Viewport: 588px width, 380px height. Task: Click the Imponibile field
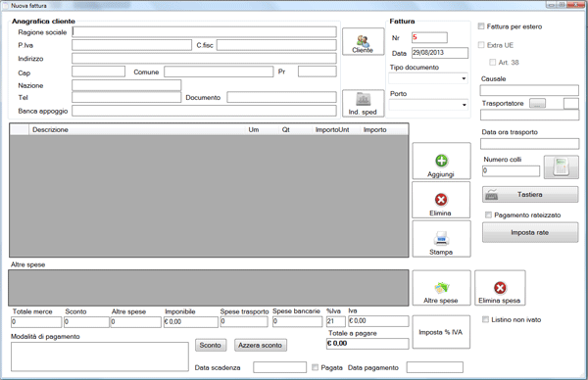pyautogui.click(x=191, y=322)
